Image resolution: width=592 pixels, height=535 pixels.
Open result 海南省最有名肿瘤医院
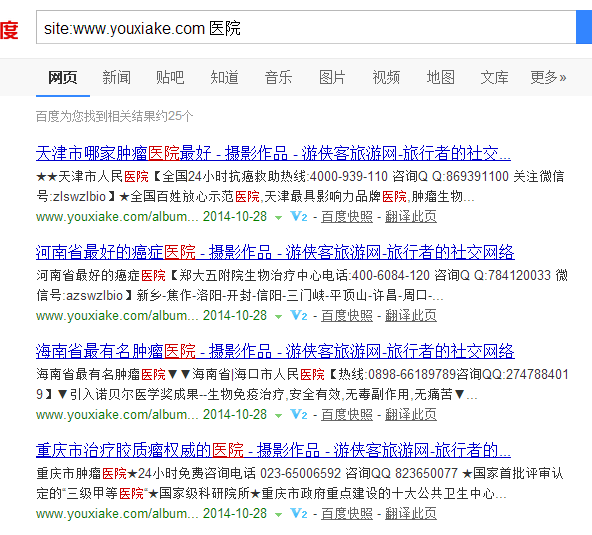[275, 351]
